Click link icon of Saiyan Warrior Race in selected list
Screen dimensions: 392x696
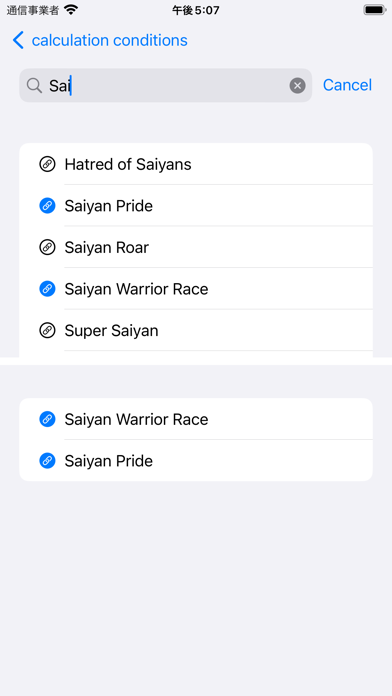[x=47, y=419]
